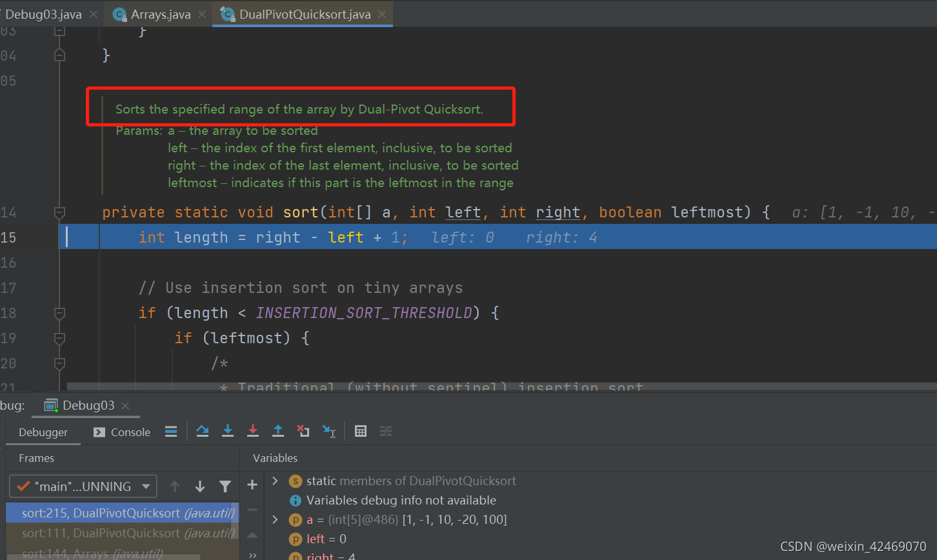Close the Debug03.java editor tab
This screenshot has height=560, width=937.
[x=94, y=14]
